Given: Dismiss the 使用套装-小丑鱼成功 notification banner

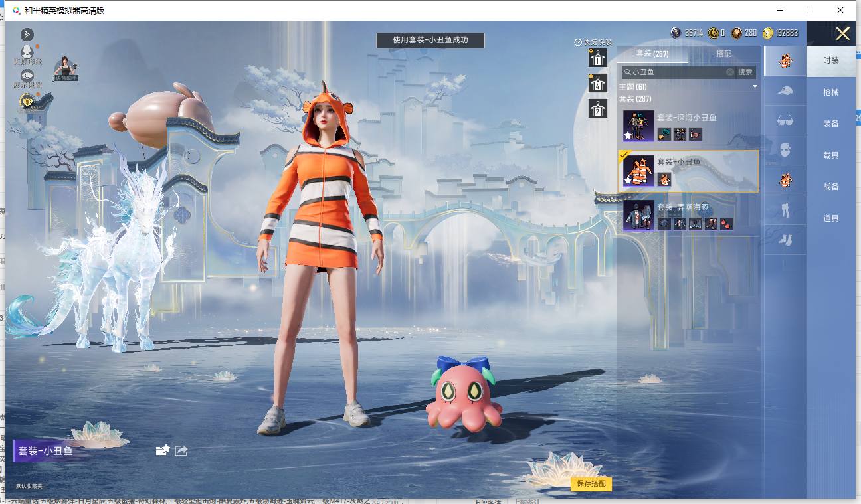Looking at the screenshot, I should 430,40.
